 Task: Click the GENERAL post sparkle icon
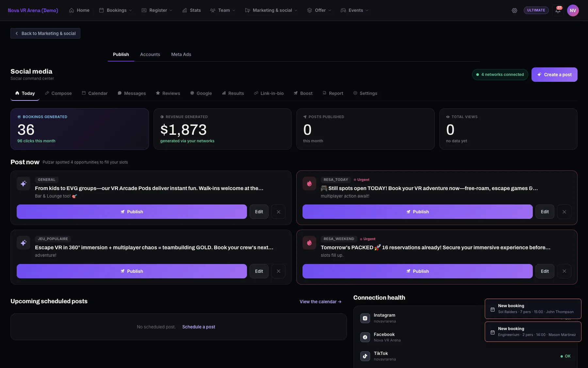(x=24, y=184)
